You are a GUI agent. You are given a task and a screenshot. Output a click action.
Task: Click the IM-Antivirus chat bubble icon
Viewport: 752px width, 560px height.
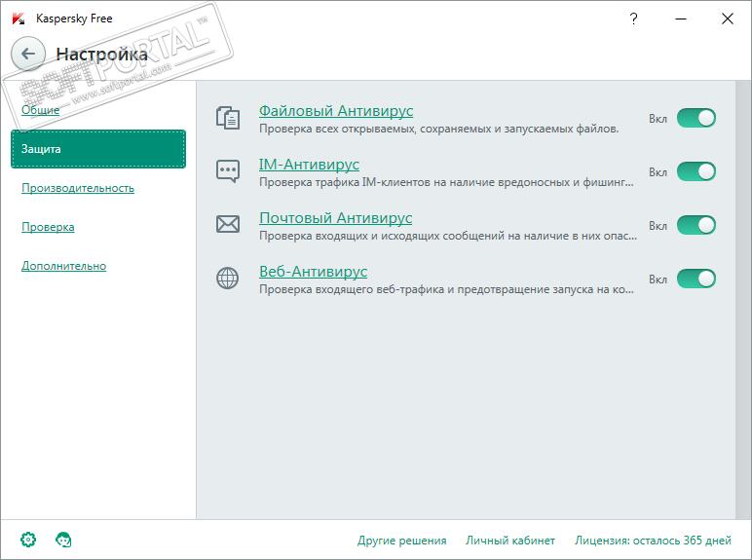tap(228, 171)
